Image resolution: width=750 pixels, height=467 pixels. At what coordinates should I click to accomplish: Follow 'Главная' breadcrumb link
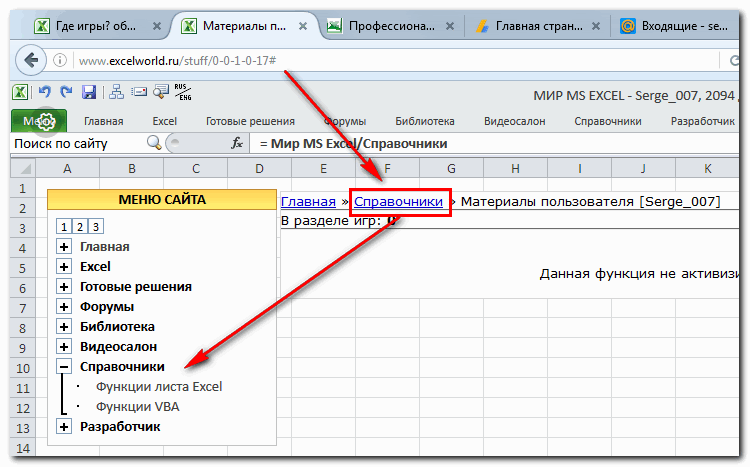point(308,201)
